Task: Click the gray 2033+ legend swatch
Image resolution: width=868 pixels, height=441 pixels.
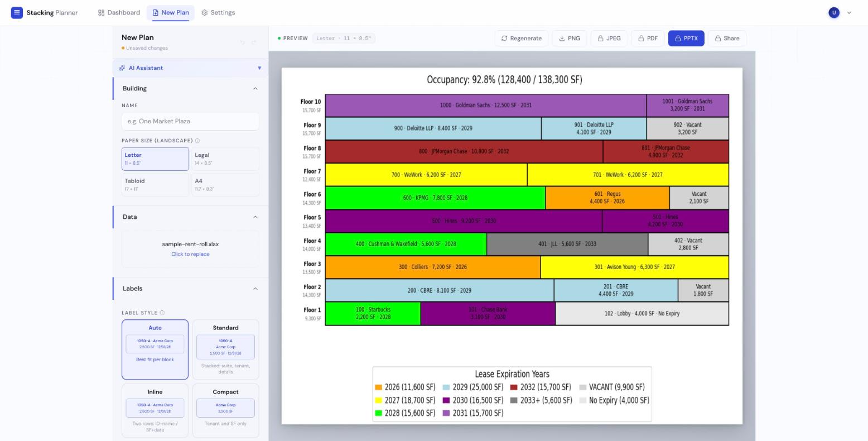Action: [514, 400]
